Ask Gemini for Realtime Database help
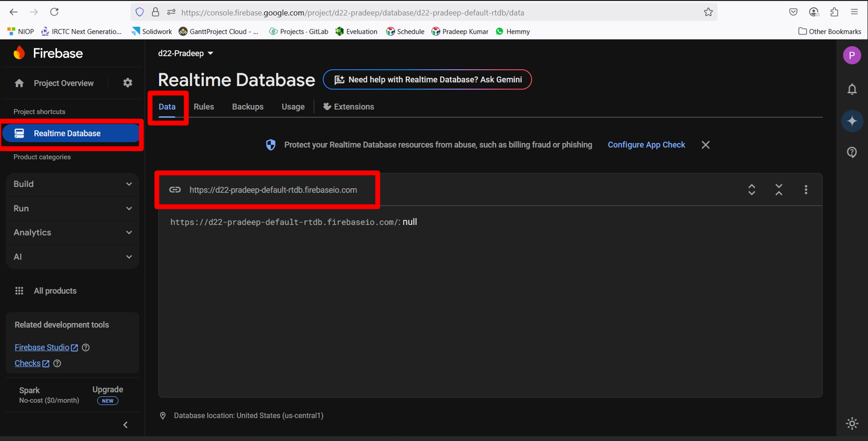This screenshot has width=868, height=441. [427, 80]
